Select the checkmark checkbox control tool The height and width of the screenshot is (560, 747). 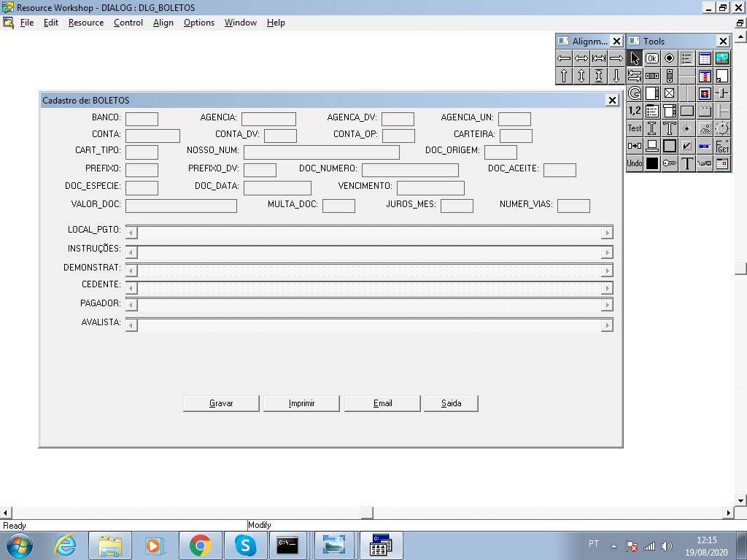pyautogui.click(x=687, y=146)
